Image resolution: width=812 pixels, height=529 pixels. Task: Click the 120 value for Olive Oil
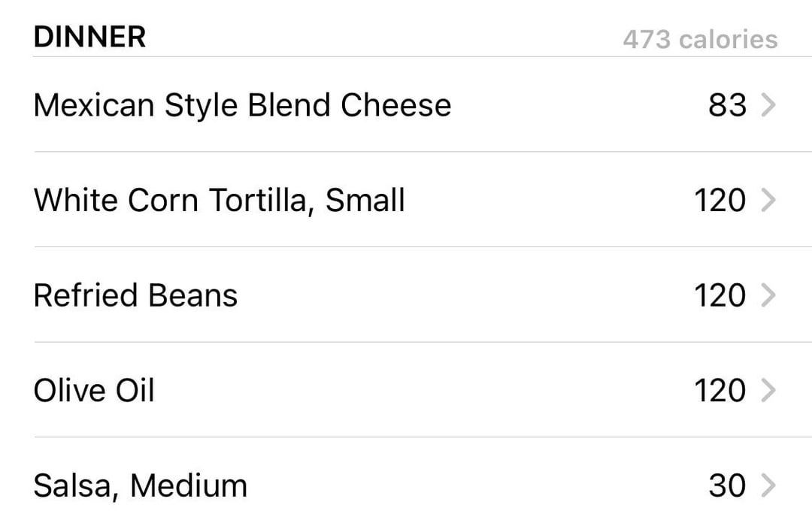(x=720, y=390)
